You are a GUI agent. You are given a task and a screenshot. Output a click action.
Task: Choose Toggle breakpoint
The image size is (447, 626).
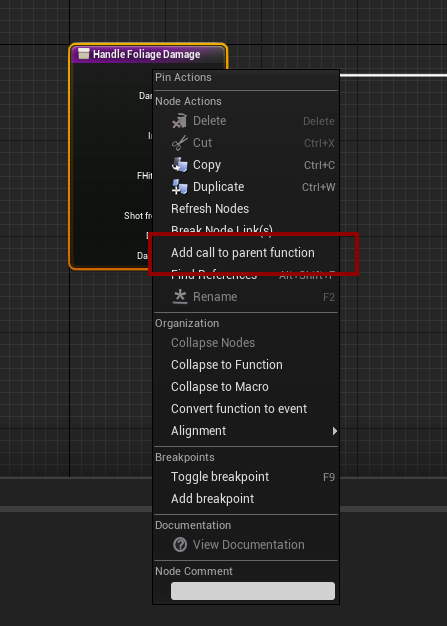pyautogui.click(x=220, y=477)
